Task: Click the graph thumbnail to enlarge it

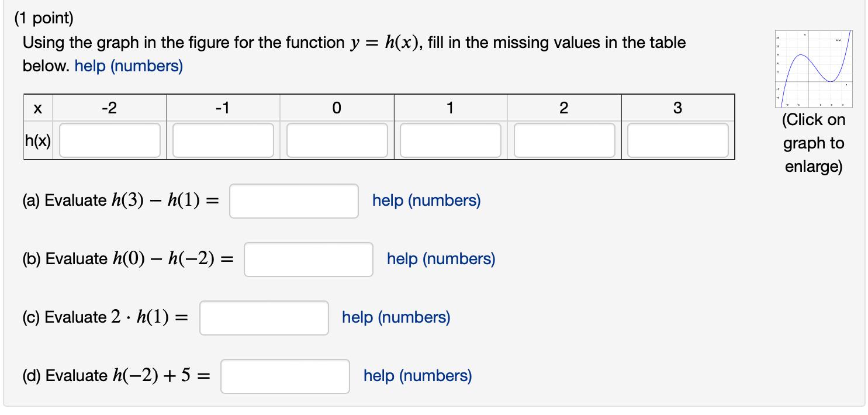Action: click(812, 70)
